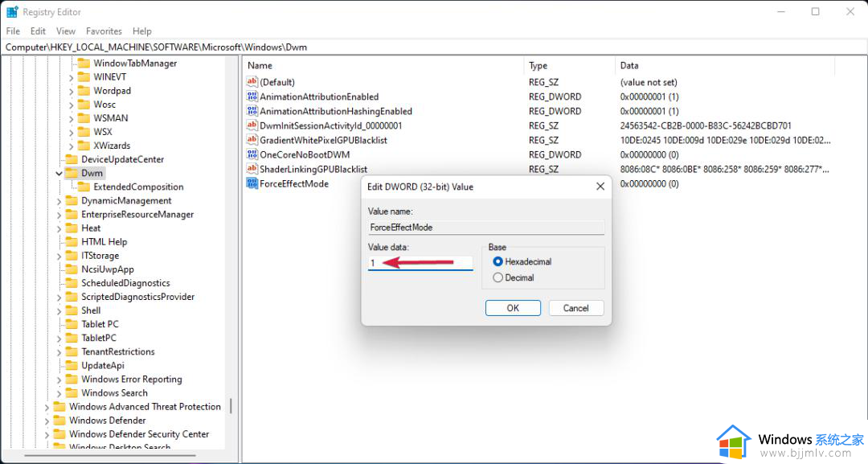Click the WindowTabManager folder icon
868x464 pixels.
click(x=84, y=63)
